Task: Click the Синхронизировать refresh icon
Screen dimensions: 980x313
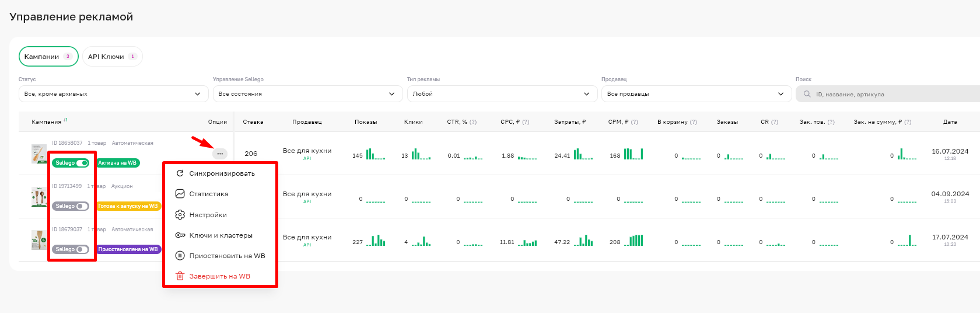Action: 180,173
